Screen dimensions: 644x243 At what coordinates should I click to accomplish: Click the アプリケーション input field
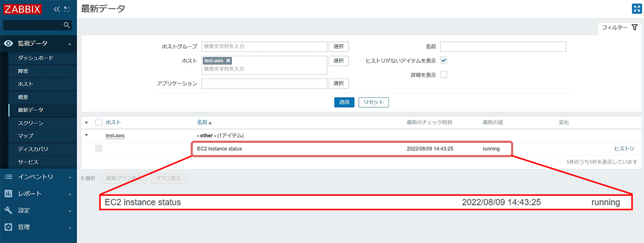(265, 83)
